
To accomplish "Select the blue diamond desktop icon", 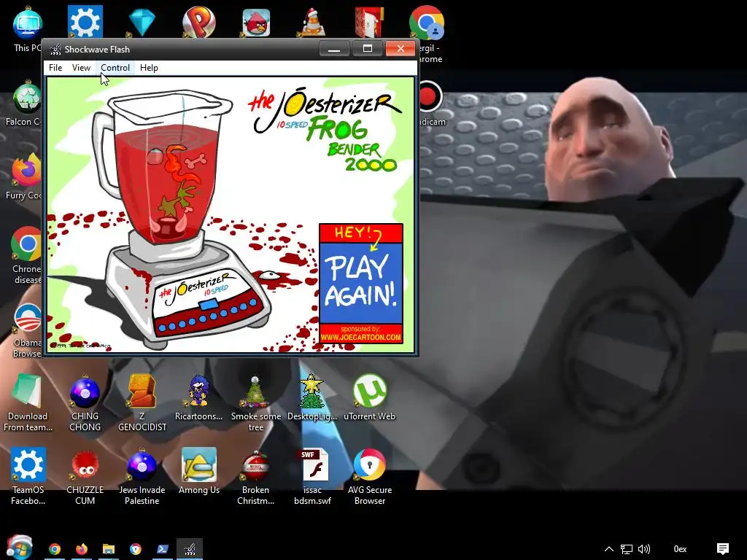I will pyautogui.click(x=142, y=23).
